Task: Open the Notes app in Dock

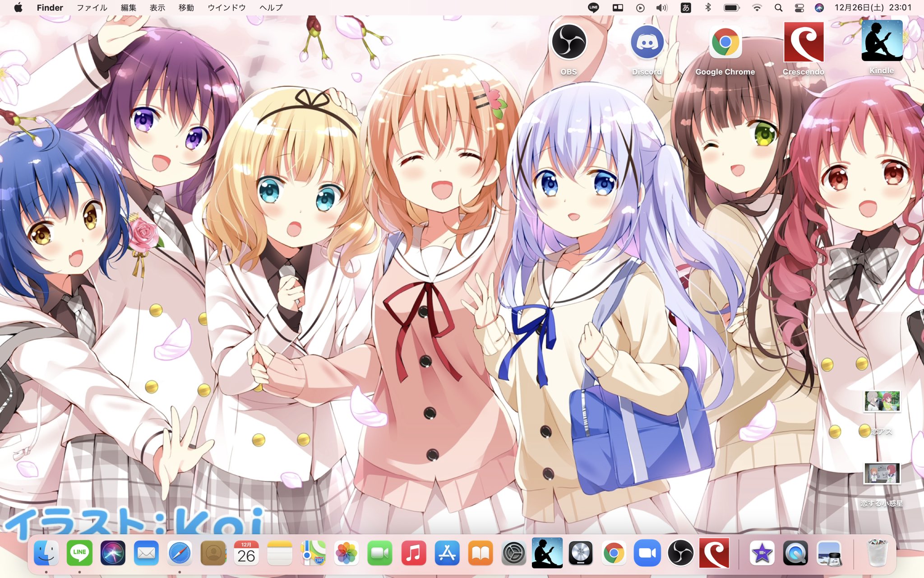Action: [280, 553]
